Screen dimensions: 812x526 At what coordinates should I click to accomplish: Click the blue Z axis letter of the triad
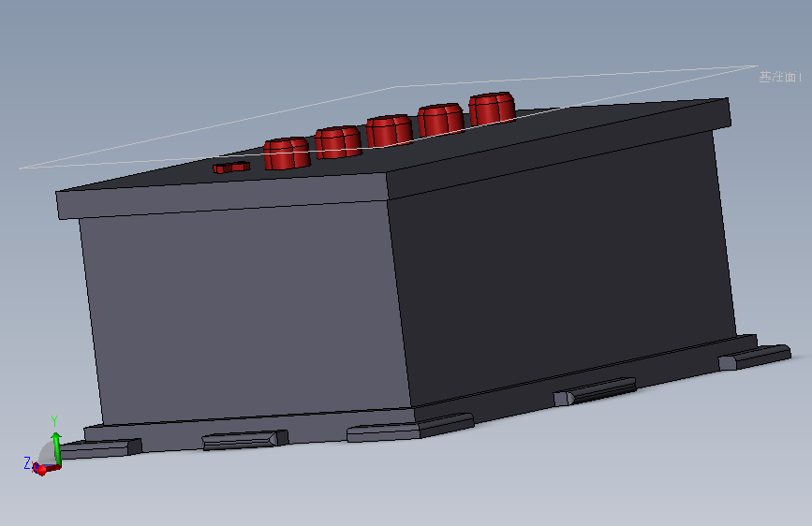point(27,463)
